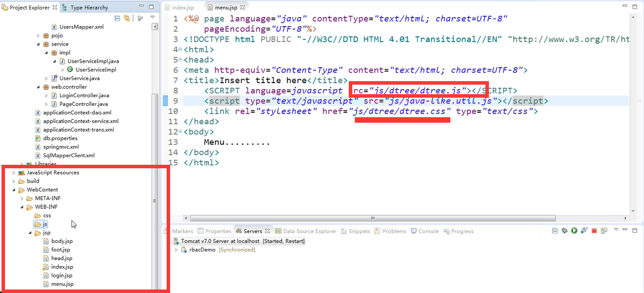Image resolution: width=644 pixels, height=293 pixels.
Task: Start the server in debug mode
Action: [x=564, y=230]
